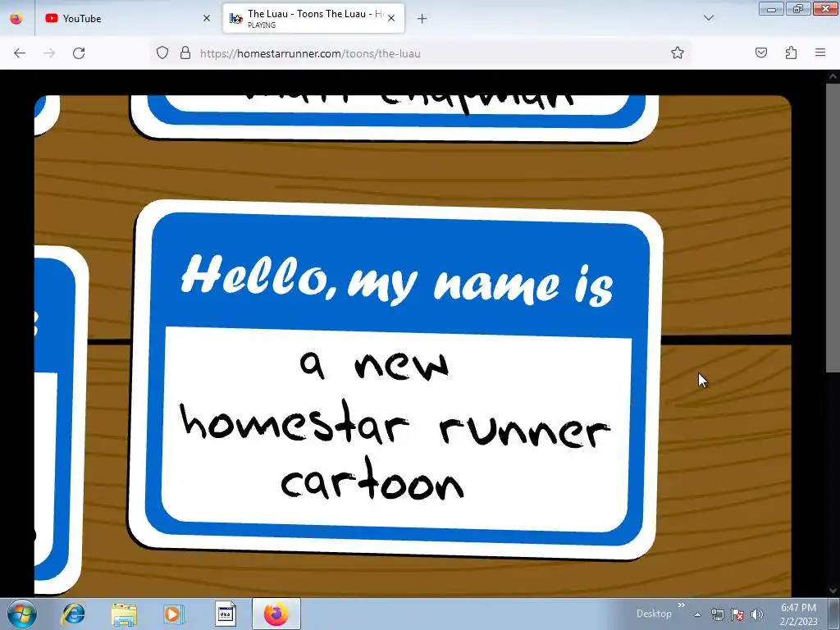
Task: Expand the Desktop toolbar chevron
Action: click(682, 605)
